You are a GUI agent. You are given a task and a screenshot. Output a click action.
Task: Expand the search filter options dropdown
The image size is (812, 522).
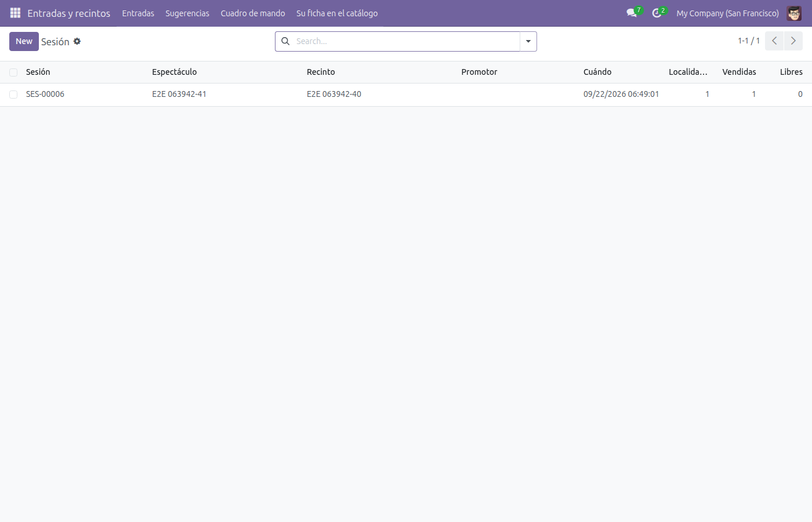point(528,41)
